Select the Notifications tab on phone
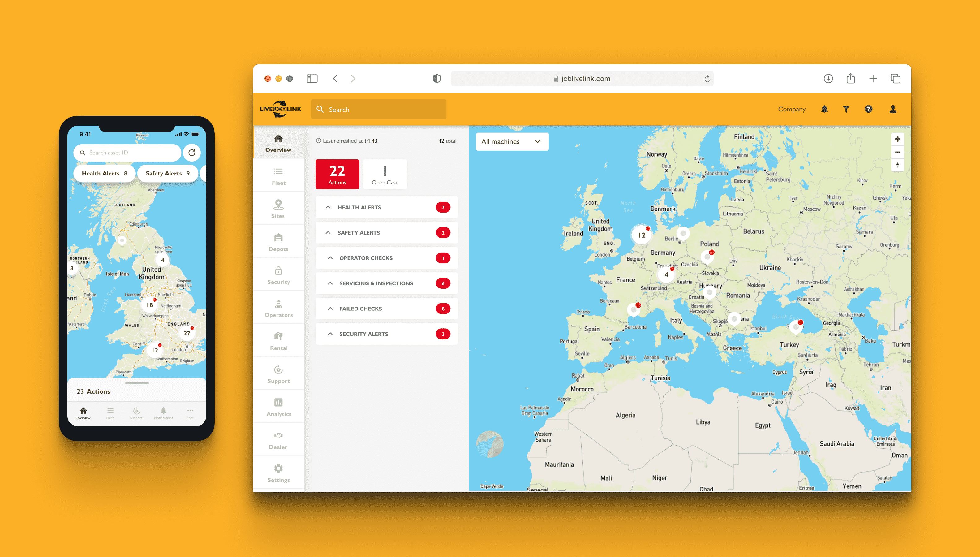 [164, 413]
